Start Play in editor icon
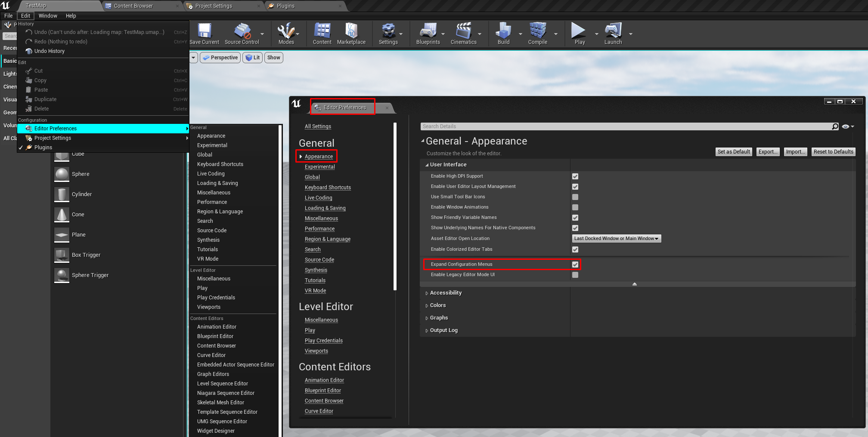This screenshot has height=437, width=868. coord(578,31)
